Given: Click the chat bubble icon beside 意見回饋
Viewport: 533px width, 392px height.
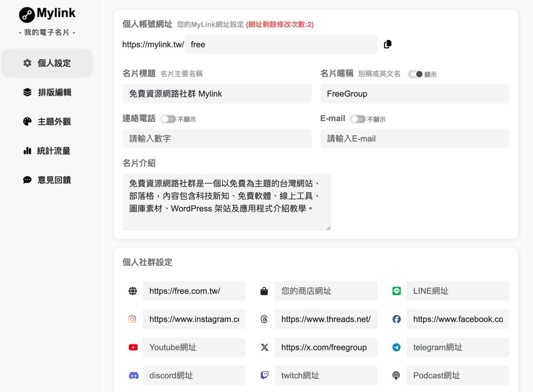Looking at the screenshot, I should [27, 180].
